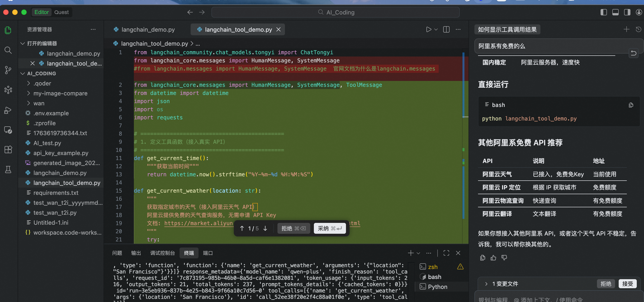This screenshot has width=644, height=302.
Task: Switch to the 调试控制台 panel tab
Action: 162,253
